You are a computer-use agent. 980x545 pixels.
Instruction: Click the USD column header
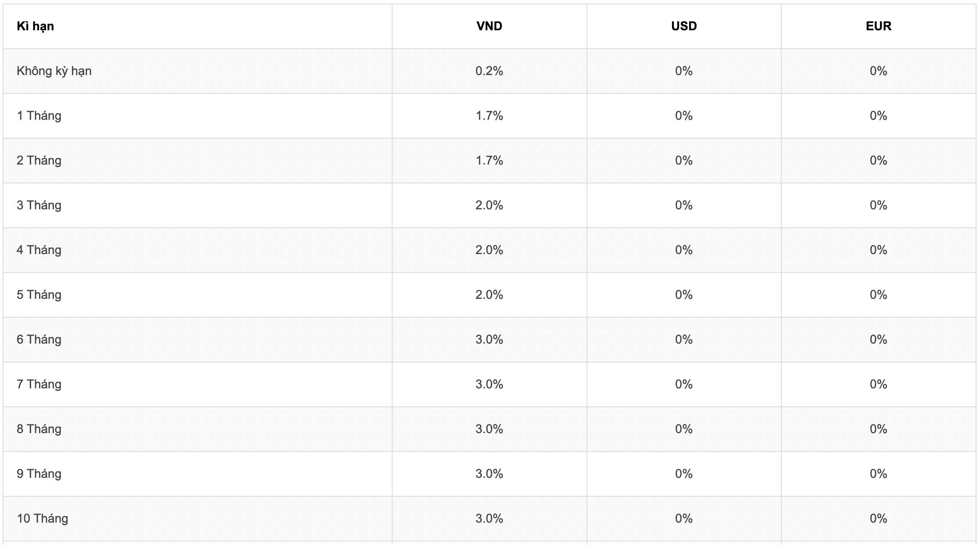pos(684,26)
